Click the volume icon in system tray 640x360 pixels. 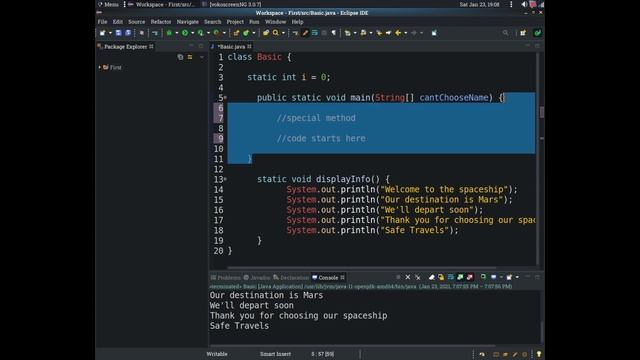[524, 4]
